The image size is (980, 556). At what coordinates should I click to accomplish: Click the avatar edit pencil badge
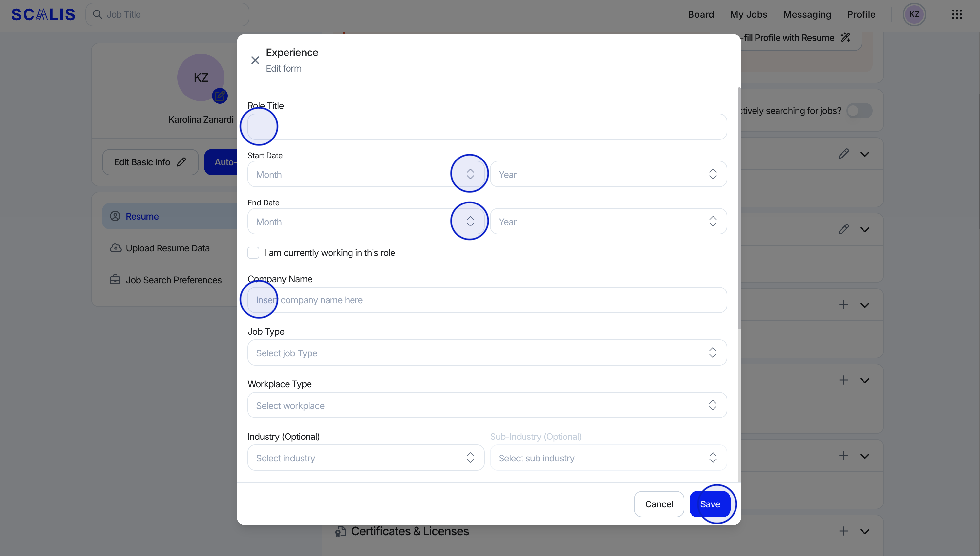[220, 96]
